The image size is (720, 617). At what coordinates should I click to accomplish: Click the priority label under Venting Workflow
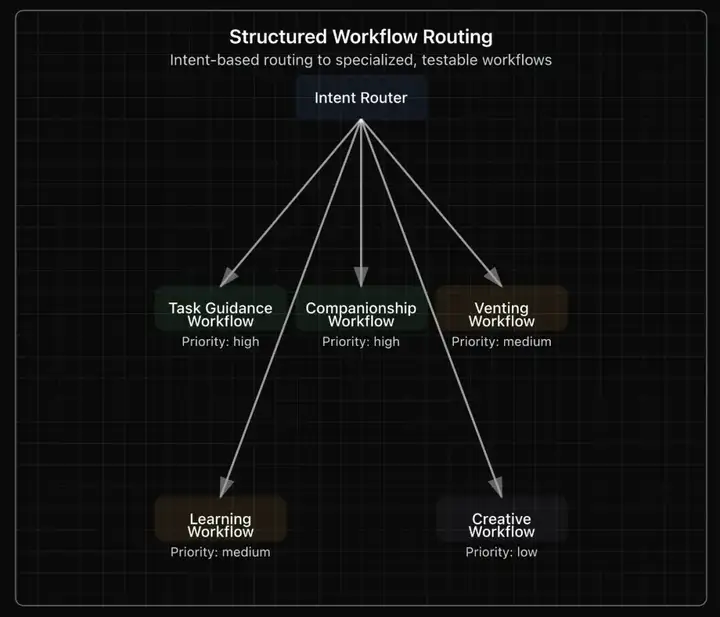click(x=501, y=342)
